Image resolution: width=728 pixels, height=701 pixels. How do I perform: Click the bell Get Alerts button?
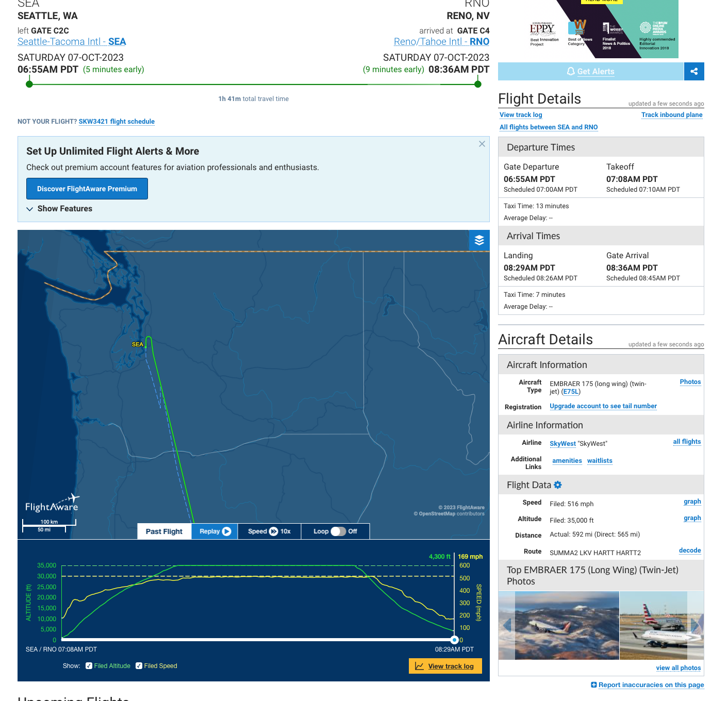tap(591, 72)
